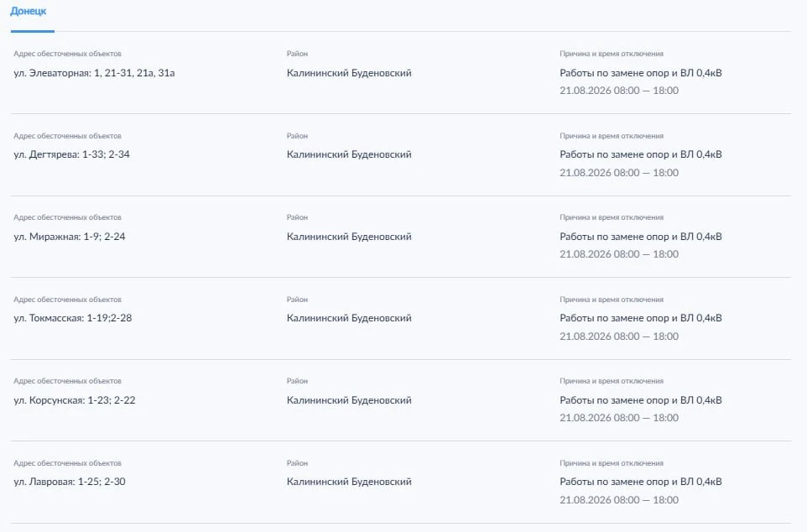Click outage reason in the Корсунская row
Viewport: 807px width, 532px height.
click(x=641, y=400)
